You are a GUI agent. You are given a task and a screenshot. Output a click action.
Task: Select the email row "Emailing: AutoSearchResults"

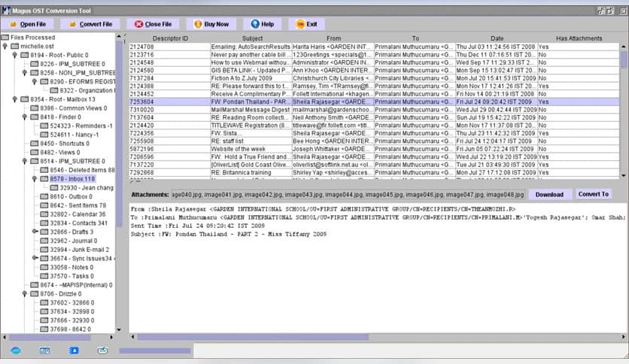click(x=374, y=47)
